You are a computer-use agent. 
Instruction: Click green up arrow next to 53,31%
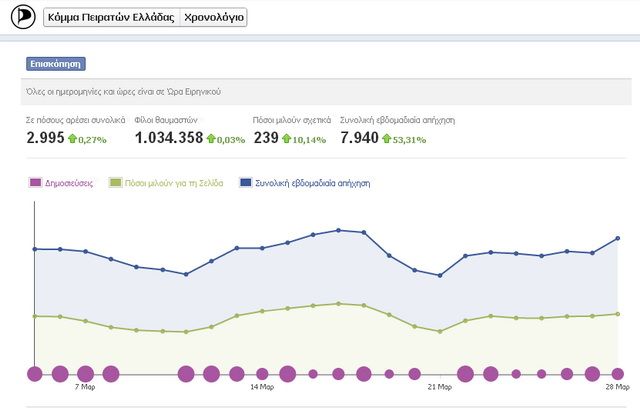[386, 138]
